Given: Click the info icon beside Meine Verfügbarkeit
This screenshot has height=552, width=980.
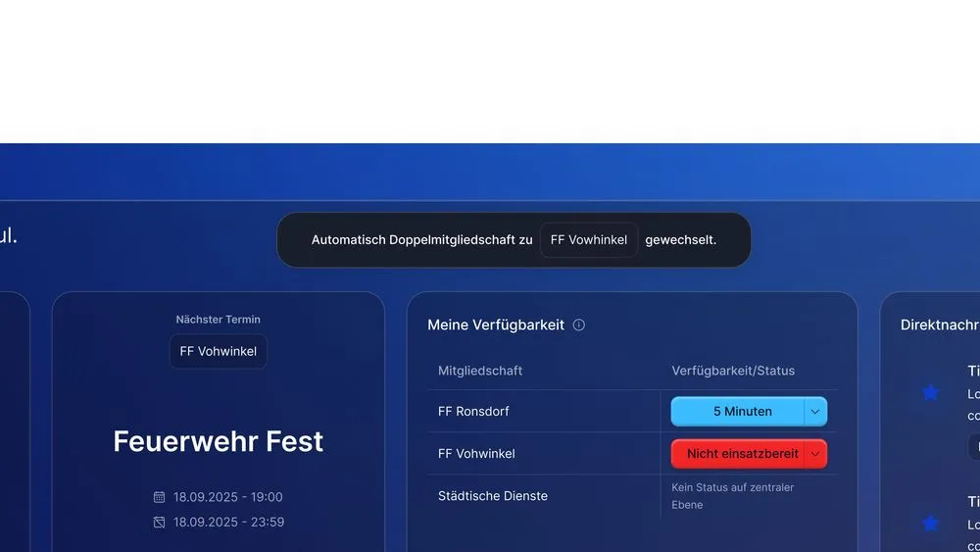Looking at the screenshot, I should (579, 325).
